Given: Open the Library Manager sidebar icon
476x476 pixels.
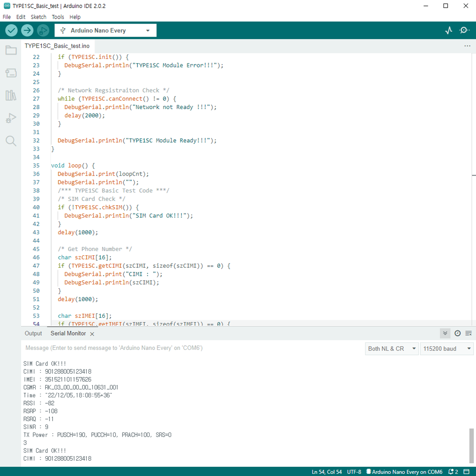Looking at the screenshot, I should pyautogui.click(x=11, y=95).
